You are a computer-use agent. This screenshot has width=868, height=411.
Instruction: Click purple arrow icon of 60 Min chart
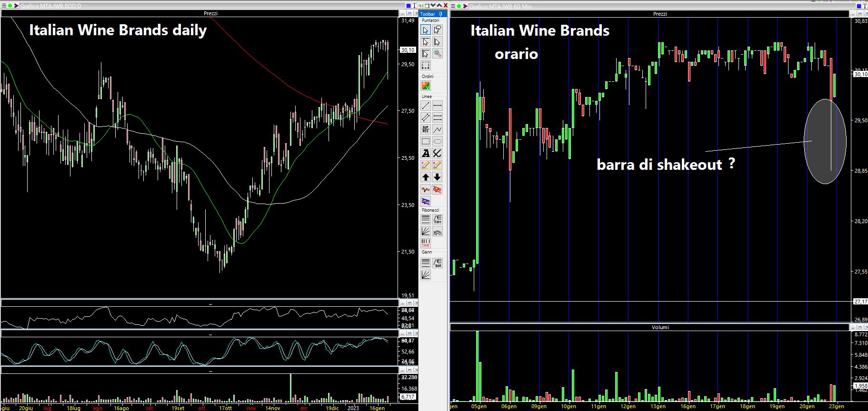[x=465, y=6]
